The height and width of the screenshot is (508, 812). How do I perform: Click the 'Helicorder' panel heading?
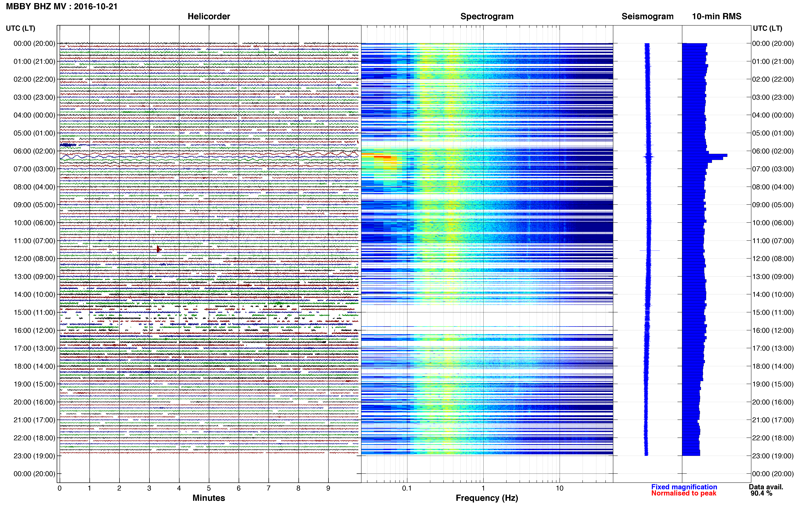point(208,16)
